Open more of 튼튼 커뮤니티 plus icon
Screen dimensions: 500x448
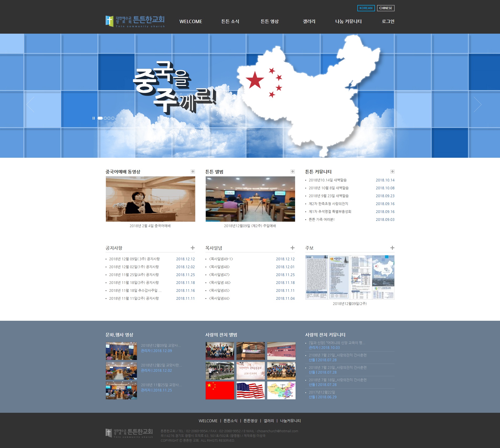[x=392, y=171]
